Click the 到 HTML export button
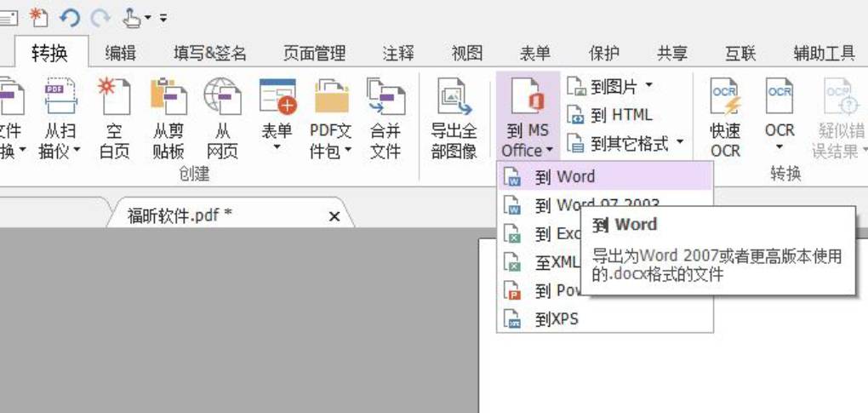 (x=610, y=115)
